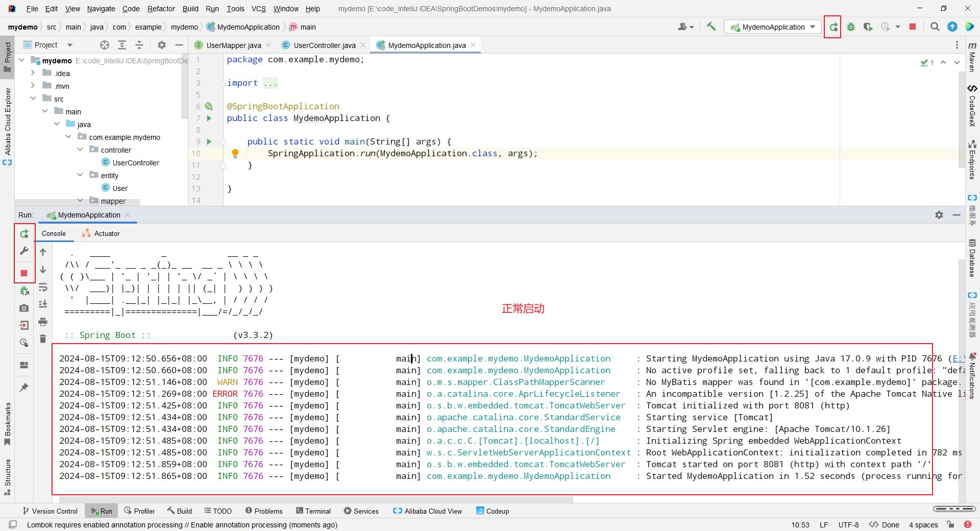Expand all in Project panel
This screenshot has height=531, width=980.
pyautogui.click(x=122, y=45)
